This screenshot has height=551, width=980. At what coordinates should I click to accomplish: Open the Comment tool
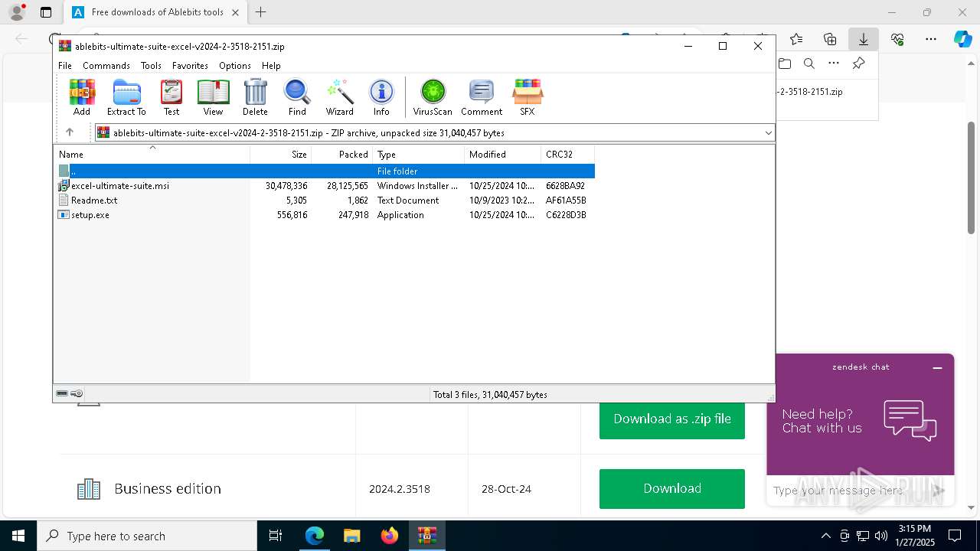point(482,97)
